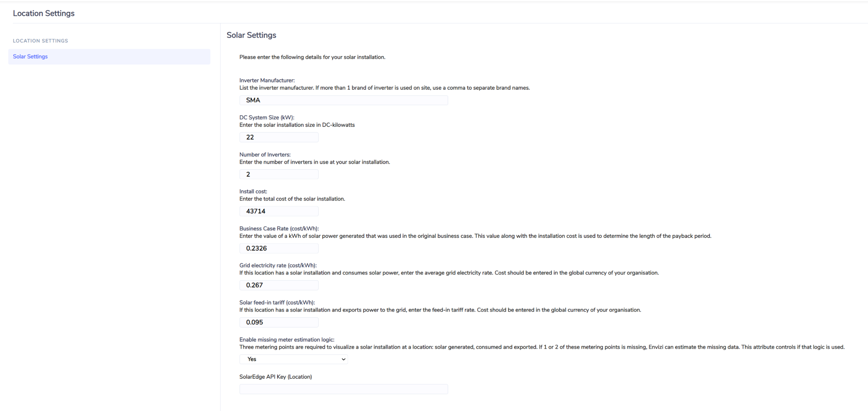This screenshot has height=411, width=868.
Task: Click the Inverter Manufacturer field containing SMA
Action: [x=343, y=100]
